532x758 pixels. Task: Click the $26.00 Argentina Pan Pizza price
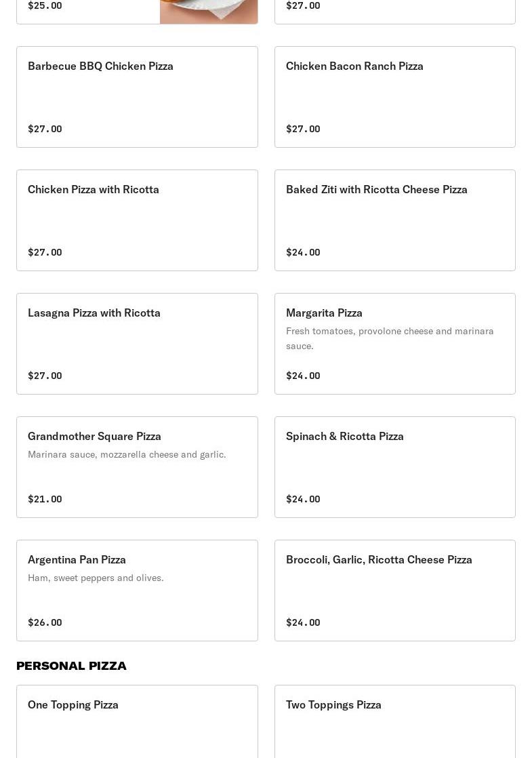pyautogui.click(x=45, y=622)
